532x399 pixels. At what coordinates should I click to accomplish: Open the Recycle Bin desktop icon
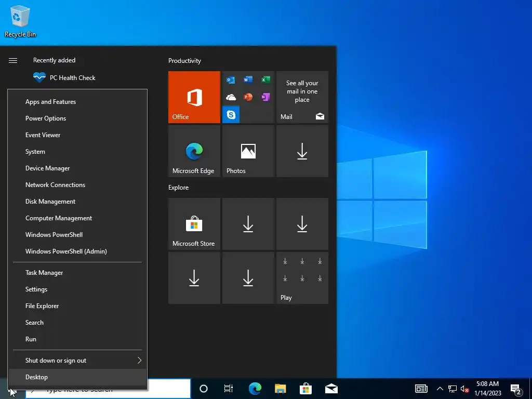pos(20,21)
